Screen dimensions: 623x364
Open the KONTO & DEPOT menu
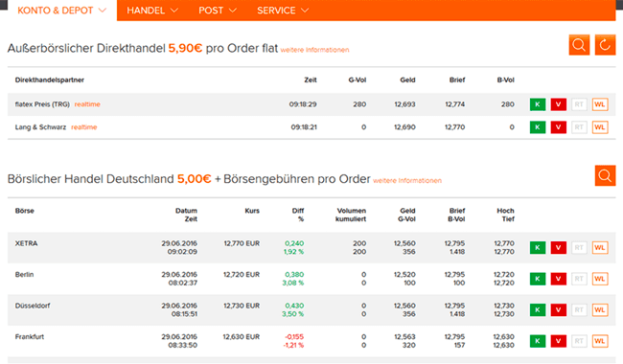(62, 11)
